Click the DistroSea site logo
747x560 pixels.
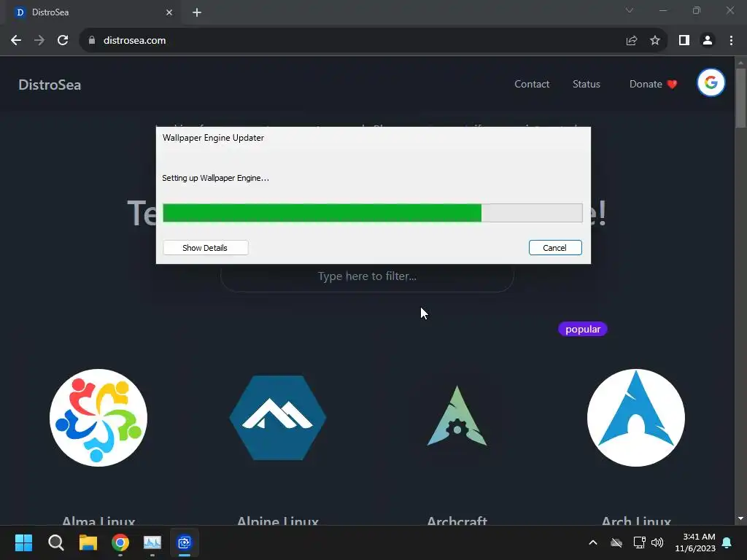(x=50, y=85)
